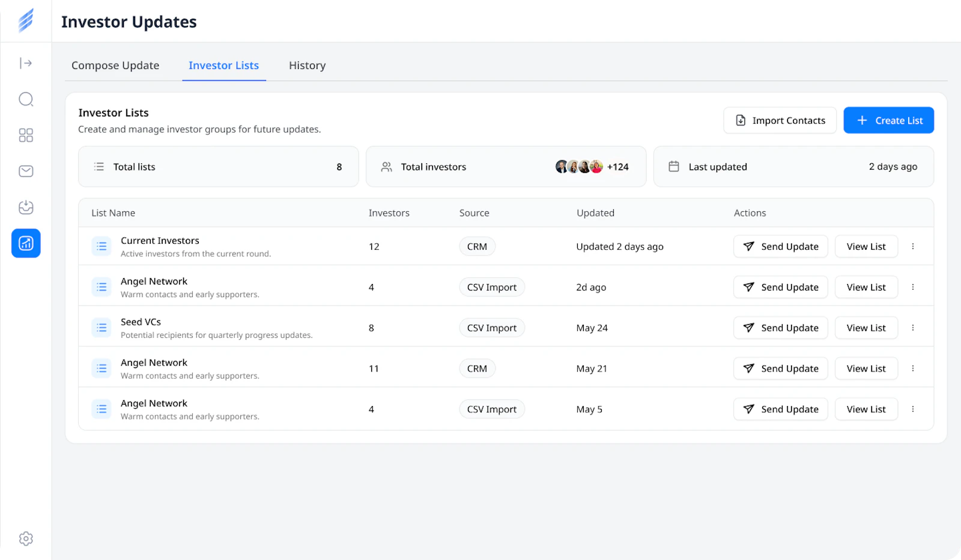Viewport: 961px width, 560px height.
Task: Click the List Name column header
Action: point(113,213)
